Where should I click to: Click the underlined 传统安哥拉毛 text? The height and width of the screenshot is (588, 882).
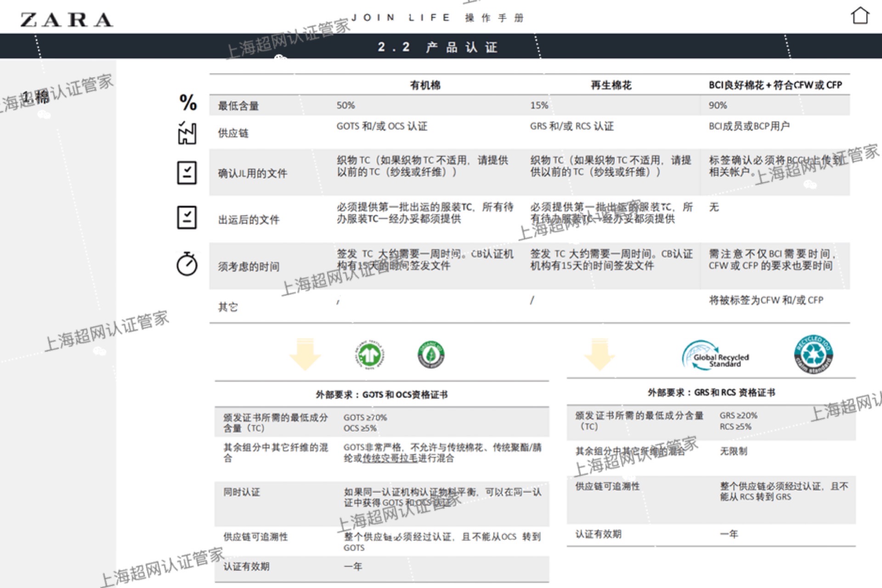tap(390, 458)
